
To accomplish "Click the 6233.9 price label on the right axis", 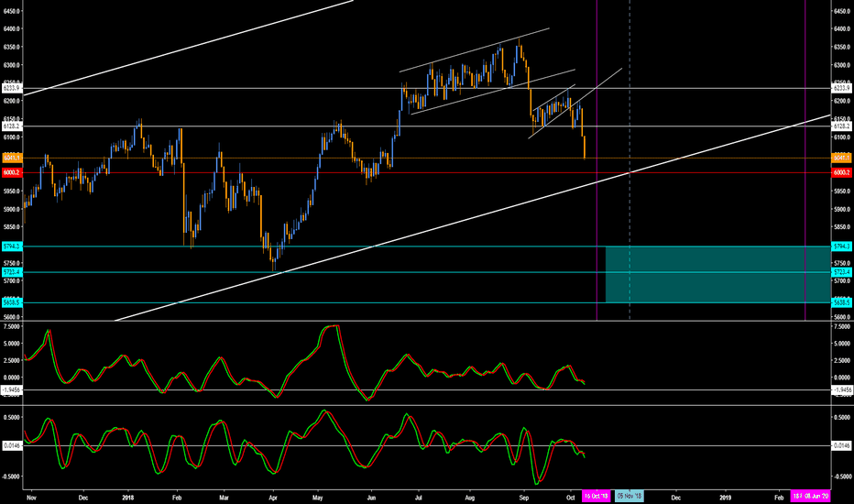I will coord(841,88).
